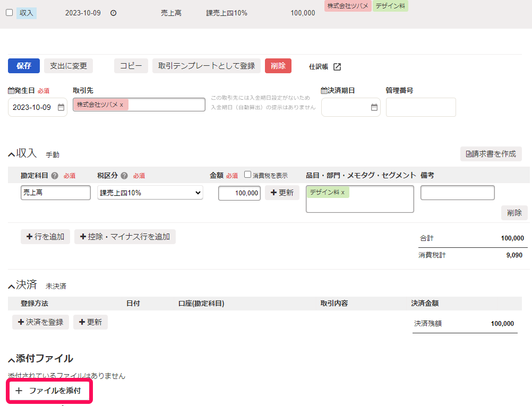Open 税区分 dropdown 課売上四10%
Image resolution: width=532 pixels, height=406 pixels.
click(150, 193)
